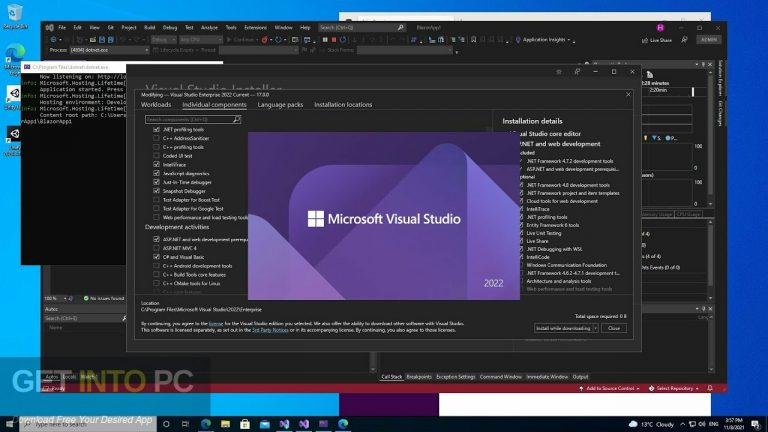Viewport: 768px width, 432px height.
Task: Open the Recycle Bin desktop icon
Action: [x=15, y=15]
